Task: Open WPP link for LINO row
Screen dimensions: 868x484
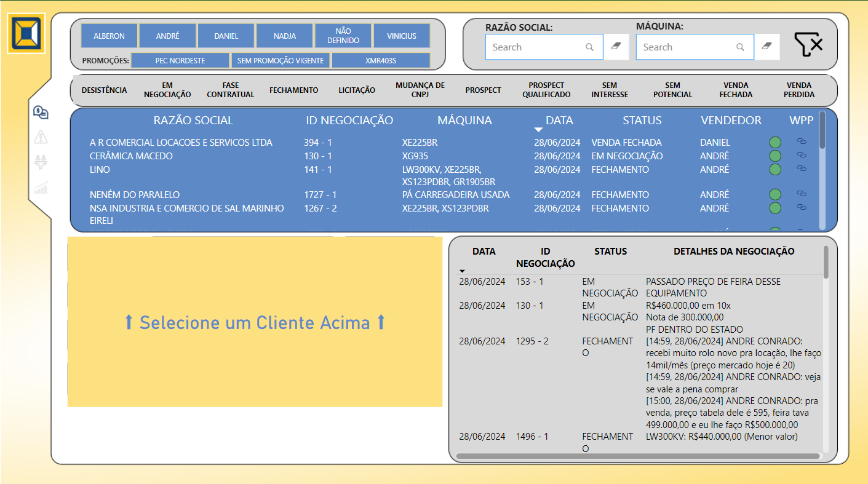Action: [802, 169]
